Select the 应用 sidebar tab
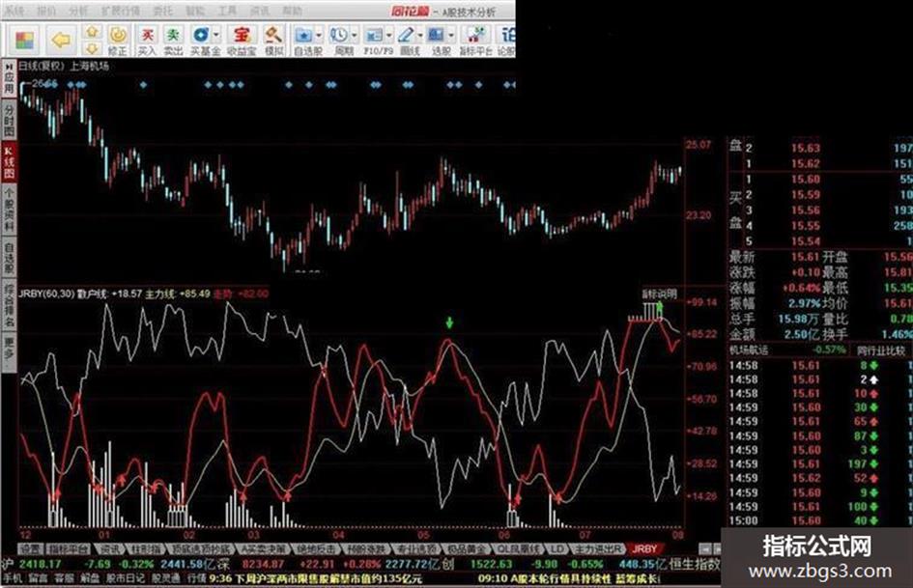 [9, 78]
